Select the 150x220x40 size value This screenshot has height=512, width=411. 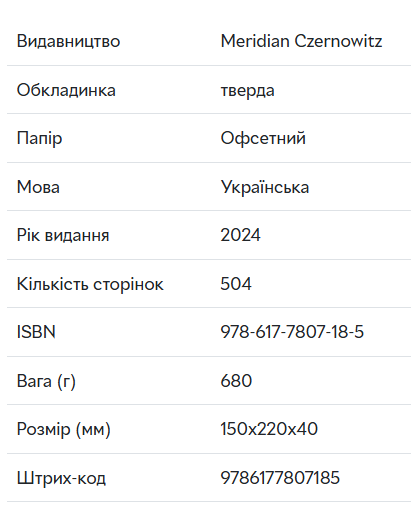coord(269,429)
